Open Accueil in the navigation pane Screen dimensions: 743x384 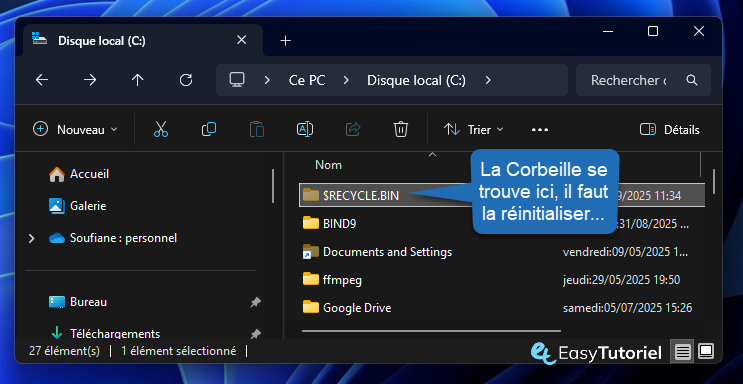coord(79,174)
